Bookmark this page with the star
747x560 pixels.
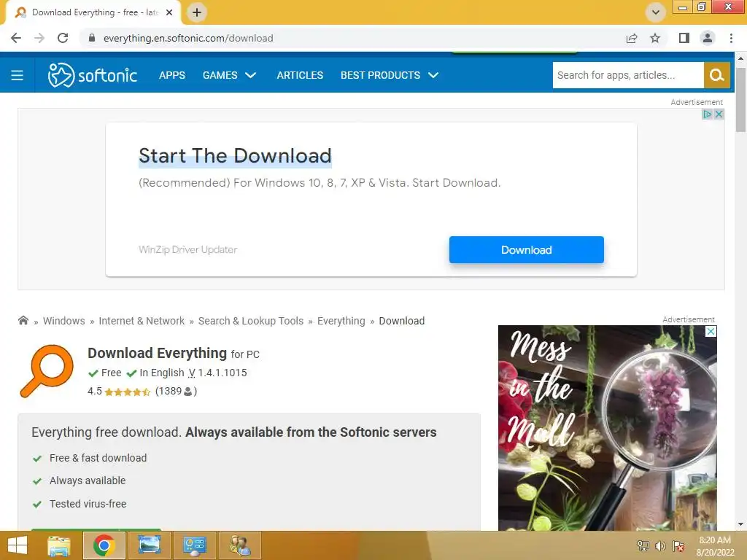[655, 38]
